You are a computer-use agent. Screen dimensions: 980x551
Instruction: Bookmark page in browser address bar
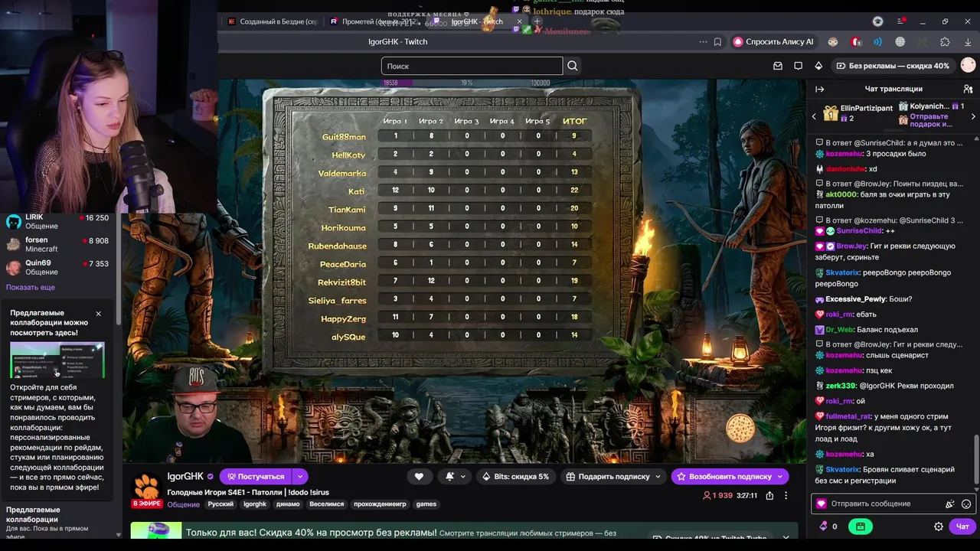point(717,42)
